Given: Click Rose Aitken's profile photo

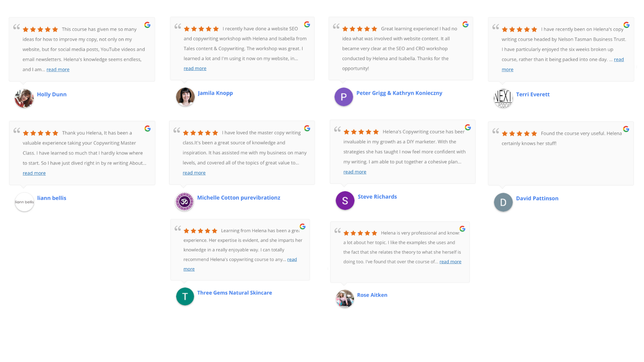Looking at the screenshot, I should pos(345,299).
